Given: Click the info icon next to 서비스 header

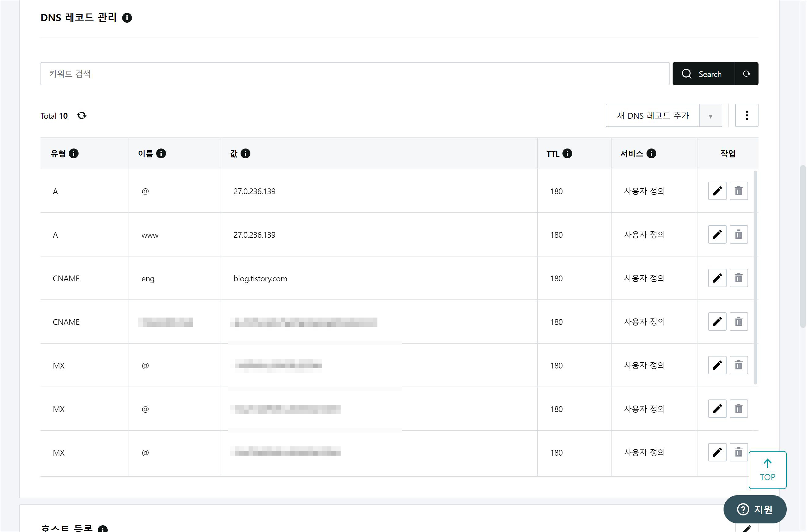Looking at the screenshot, I should [x=651, y=154].
